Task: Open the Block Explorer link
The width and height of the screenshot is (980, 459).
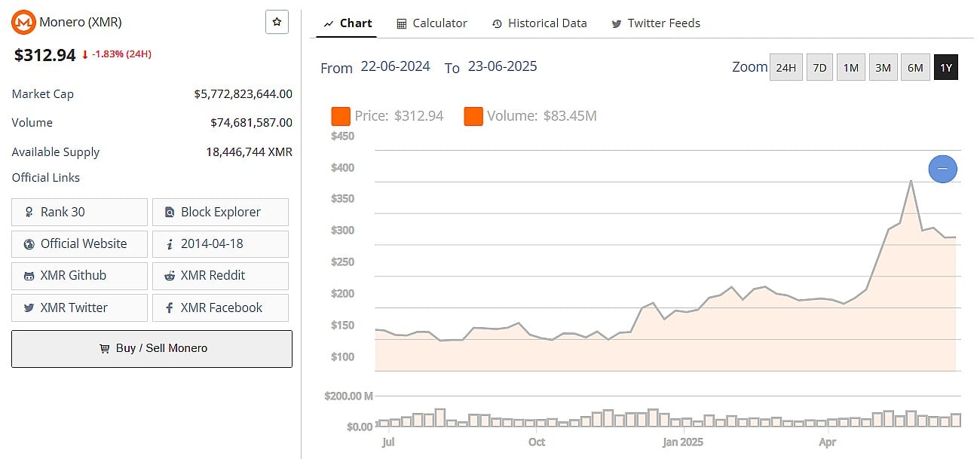Action: (220, 212)
